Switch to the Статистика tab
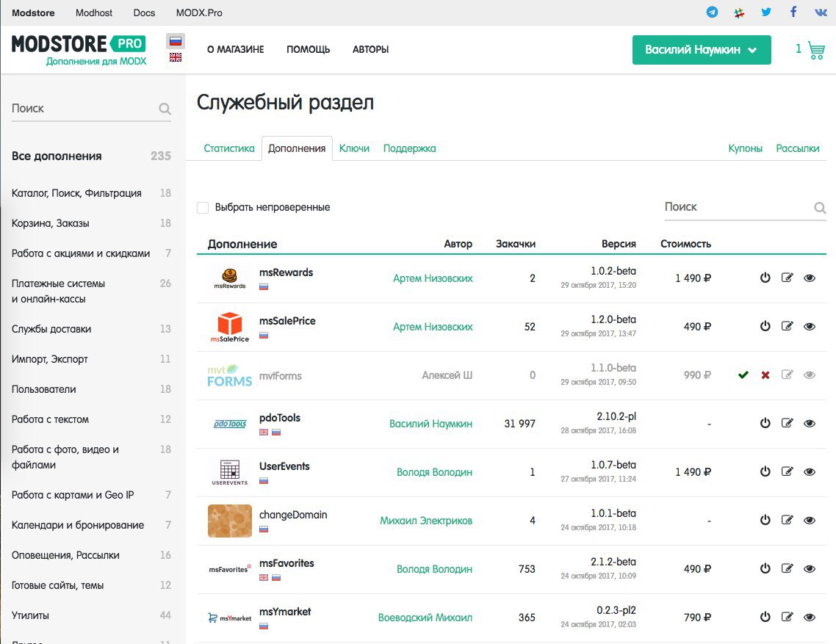The width and height of the screenshot is (836, 644). pos(229,148)
